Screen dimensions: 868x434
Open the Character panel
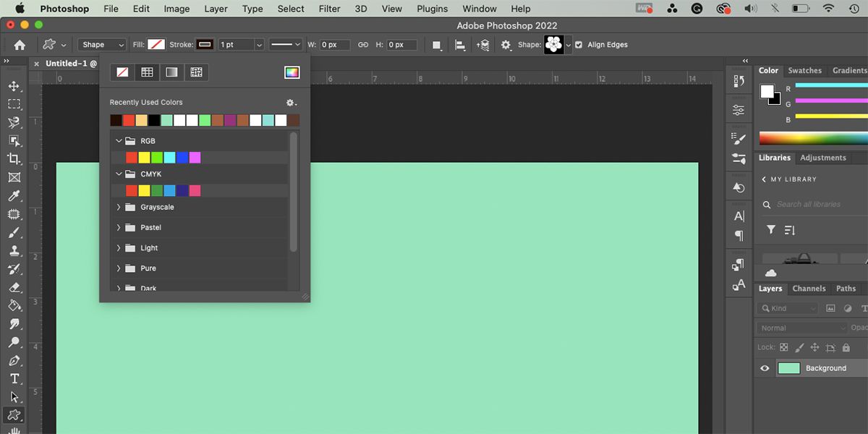pos(738,216)
